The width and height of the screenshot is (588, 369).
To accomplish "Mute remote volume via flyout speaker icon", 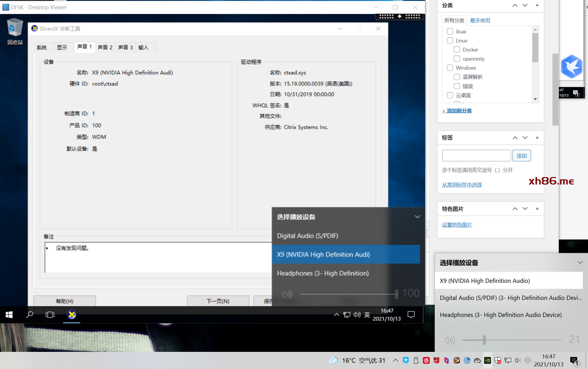I will coord(287,294).
